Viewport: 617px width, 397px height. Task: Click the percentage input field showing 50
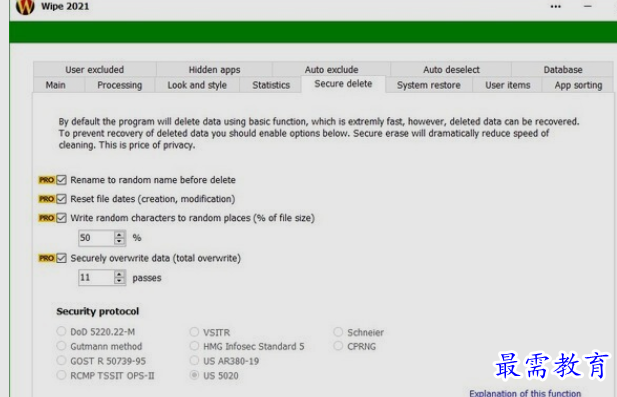[x=96, y=238]
